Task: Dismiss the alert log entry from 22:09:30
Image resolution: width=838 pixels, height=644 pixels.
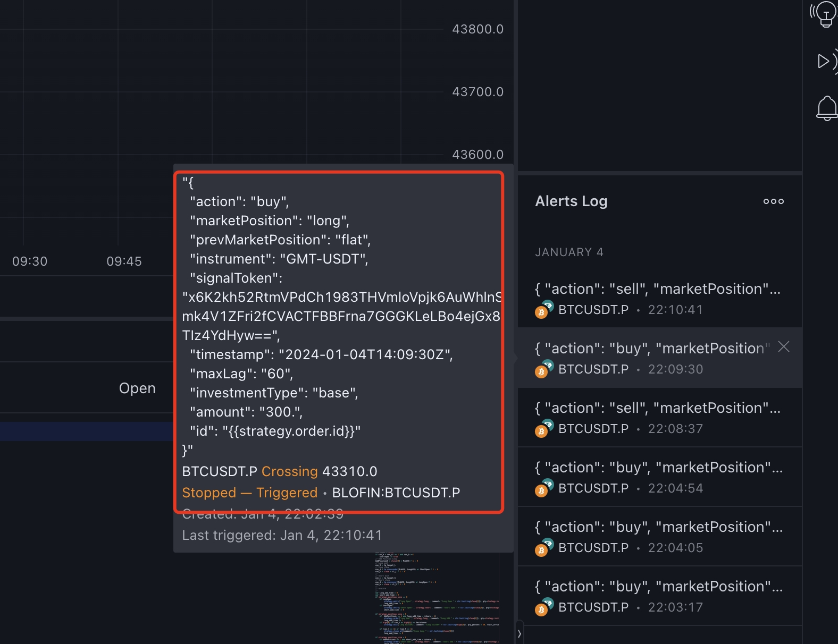Action: pyautogui.click(x=784, y=347)
